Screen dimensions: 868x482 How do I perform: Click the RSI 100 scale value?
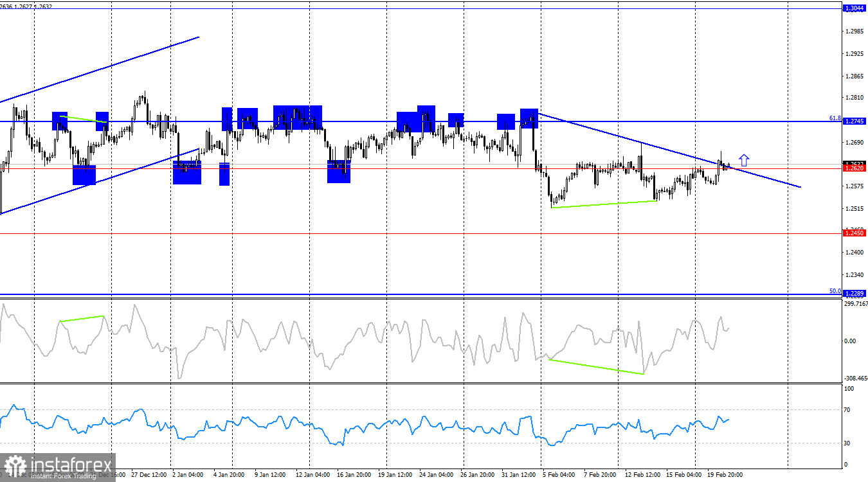pyautogui.click(x=849, y=389)
